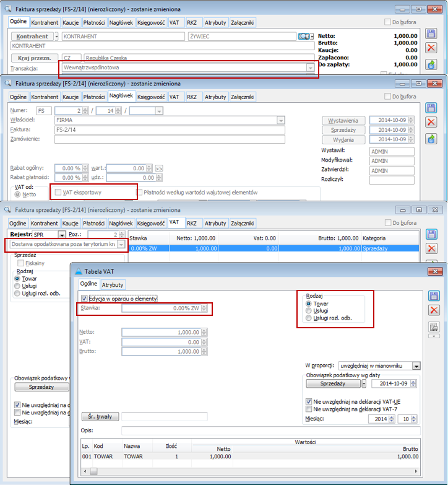Tick Do bufora in the window showing the Ogólne tab
The image size is (448, 485).
tap(387, 22)
